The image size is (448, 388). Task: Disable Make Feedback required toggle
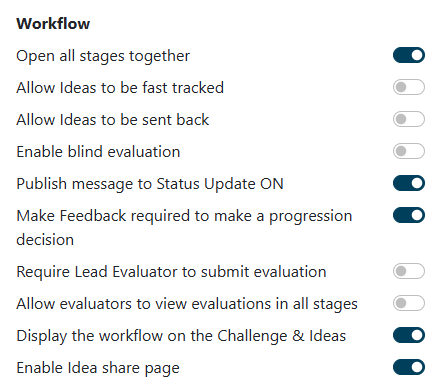click(409, 215)
